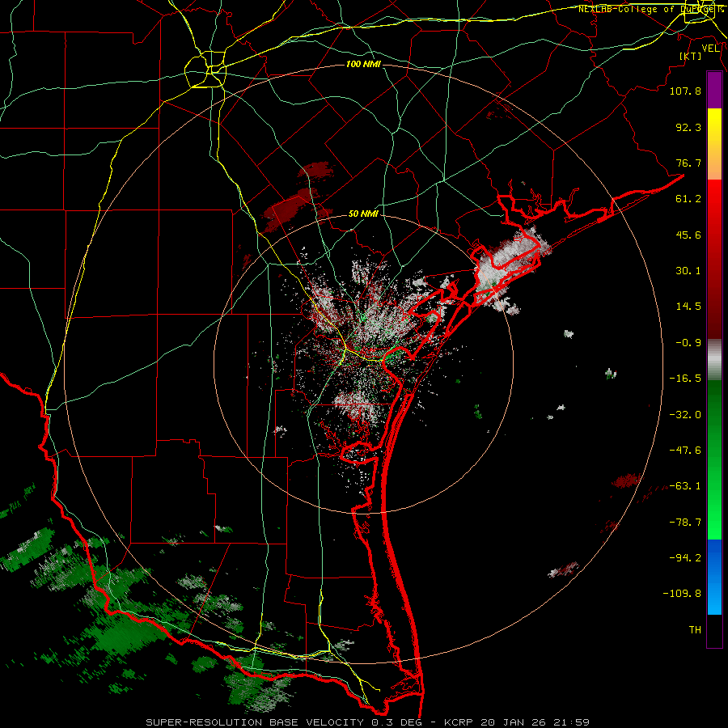Click the '50 NMI' range ring label
The height and width of the screenshot is (728, 728).
pyautogui.click(x=363, y=214)
